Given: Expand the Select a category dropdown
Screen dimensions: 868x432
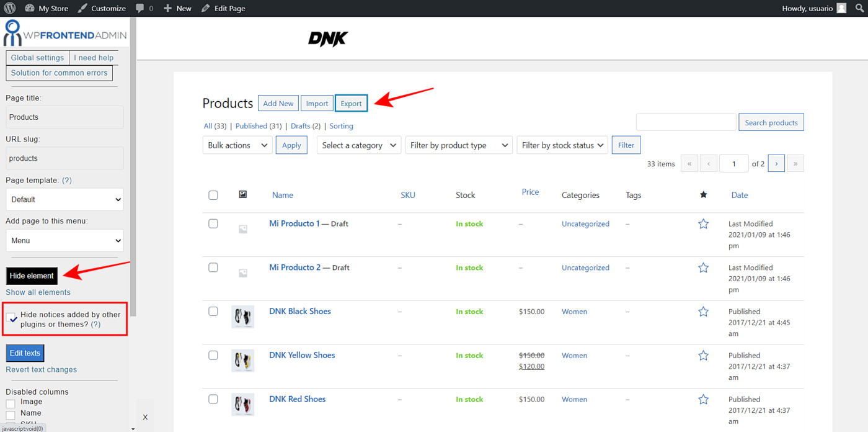Looking at the screenshot, I should [359, 145].
